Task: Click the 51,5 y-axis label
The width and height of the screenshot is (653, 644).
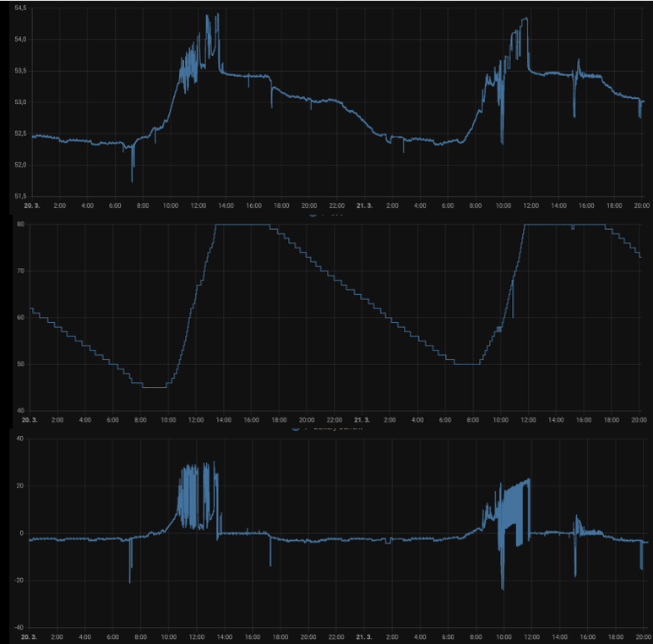Action: [x=20, y=196]
